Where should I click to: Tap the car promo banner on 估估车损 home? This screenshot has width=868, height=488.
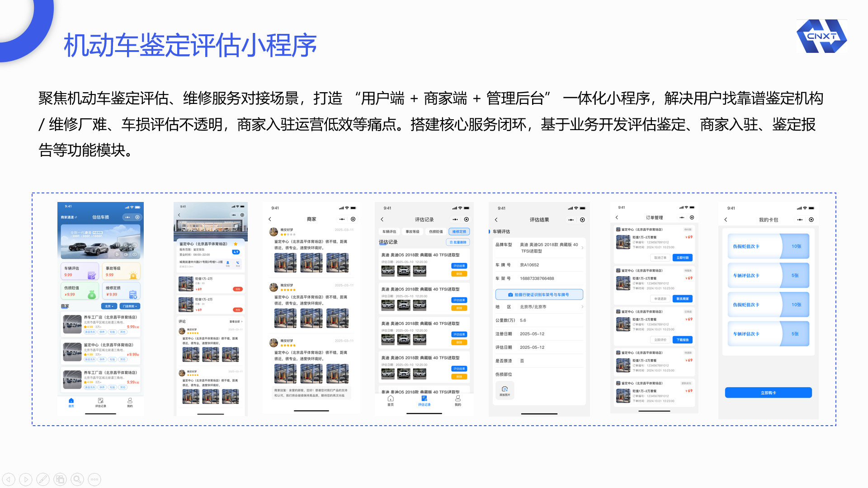click(100, 242)
